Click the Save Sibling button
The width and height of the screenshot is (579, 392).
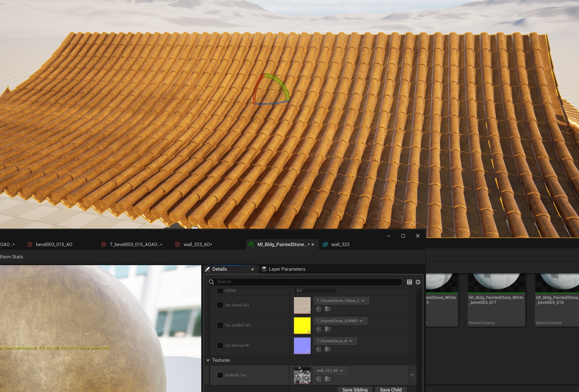tap(355, 389)
